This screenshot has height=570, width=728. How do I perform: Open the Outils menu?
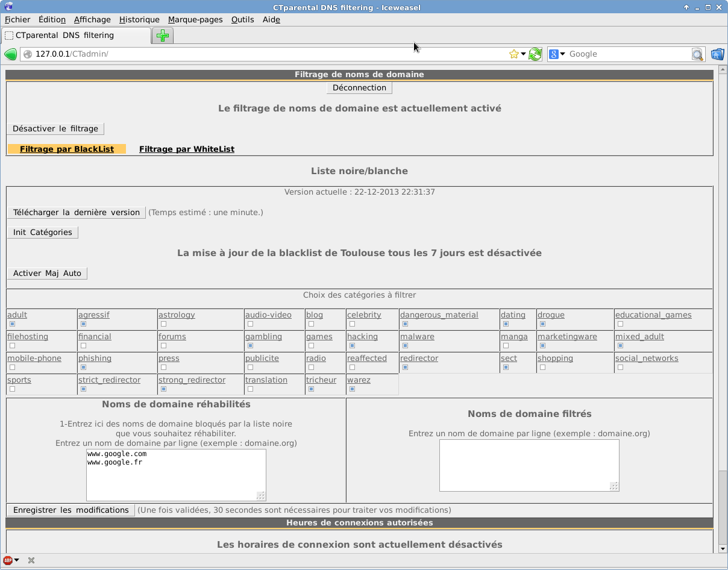click(x=242, y=20)
